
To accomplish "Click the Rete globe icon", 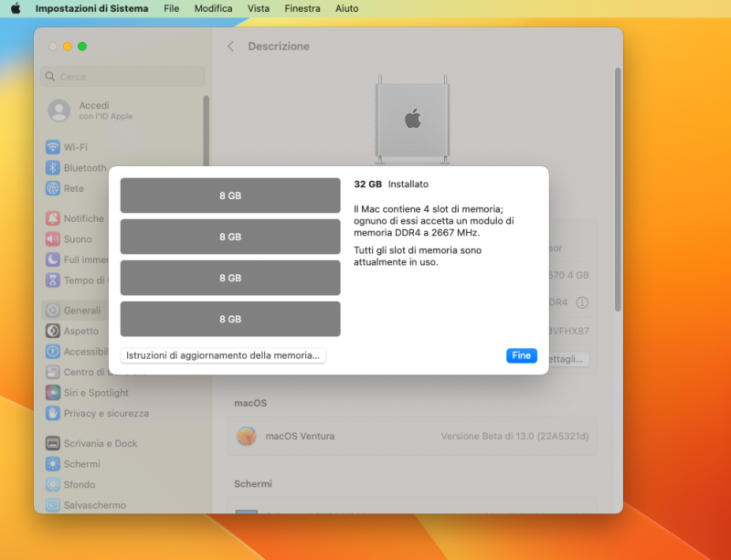I will (53, 188).
